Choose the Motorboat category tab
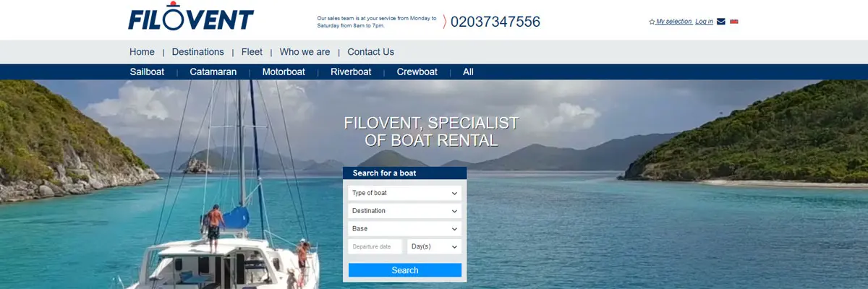This screenshot has width=868, height=289. point(284,72)
